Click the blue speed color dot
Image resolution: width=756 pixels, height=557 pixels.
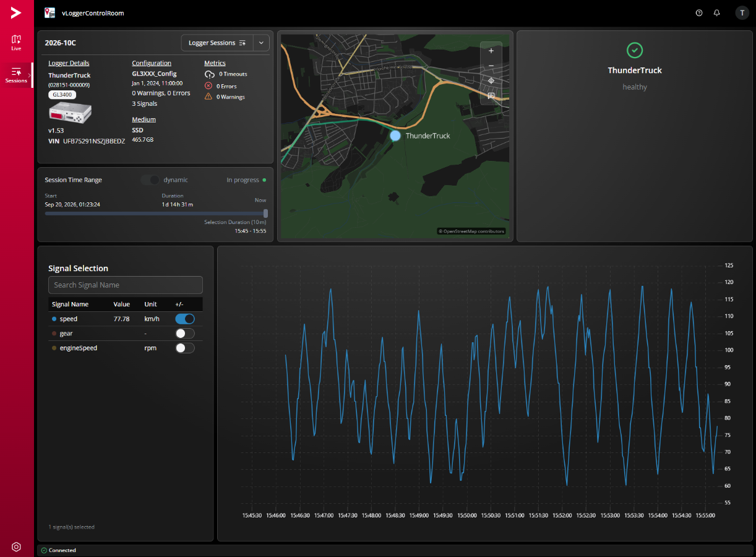(54, 319)
